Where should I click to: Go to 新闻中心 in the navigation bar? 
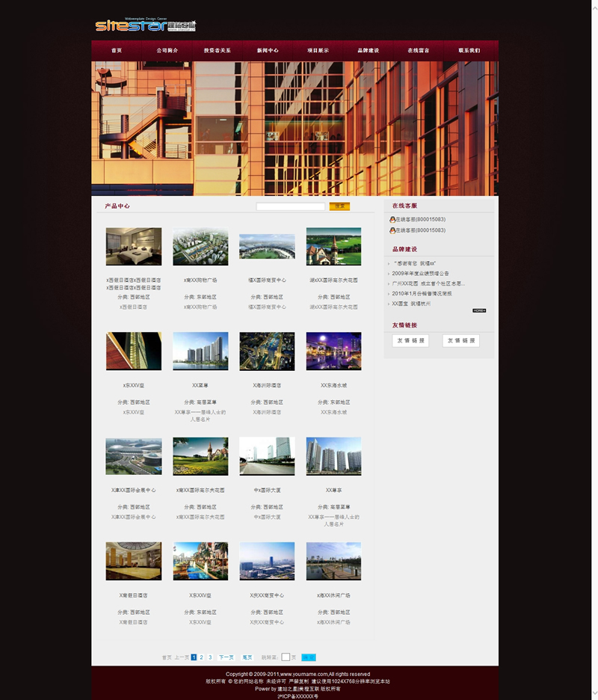click(268, 51)
